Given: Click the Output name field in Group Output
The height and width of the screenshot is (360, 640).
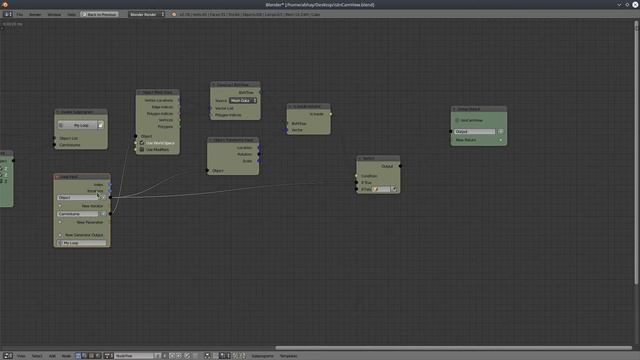Looking at the screenshot, I should [x=474, y=131].
